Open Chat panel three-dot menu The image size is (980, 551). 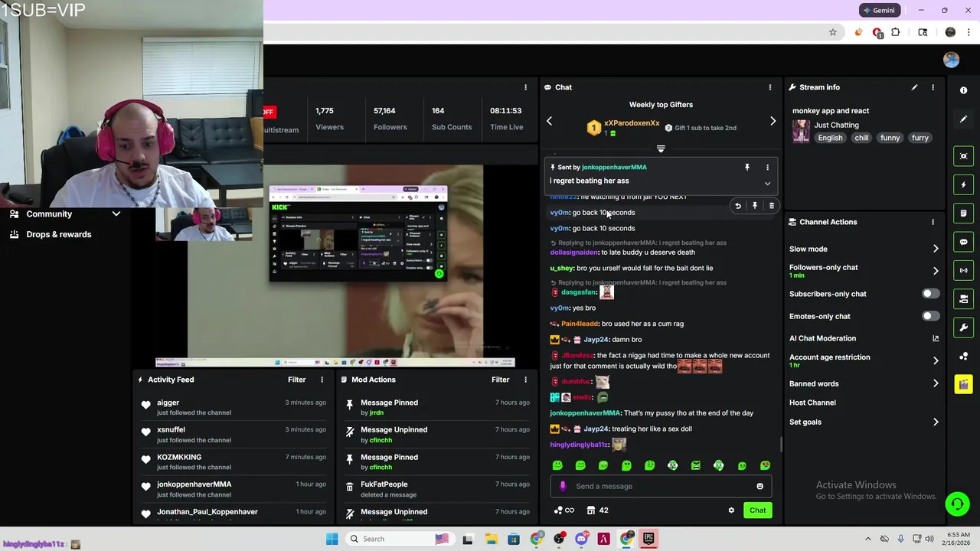point(770,87)
